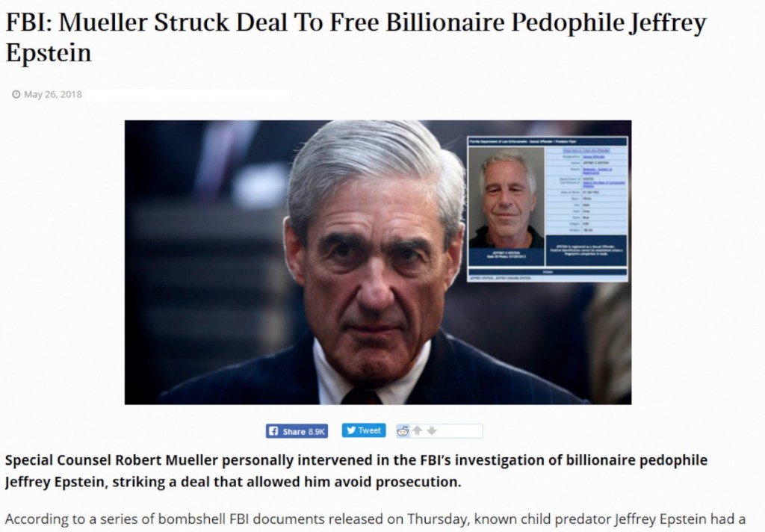Click the main Mueller article photo
The width and height of the screenshot is (765, 532).
point(377,262)
